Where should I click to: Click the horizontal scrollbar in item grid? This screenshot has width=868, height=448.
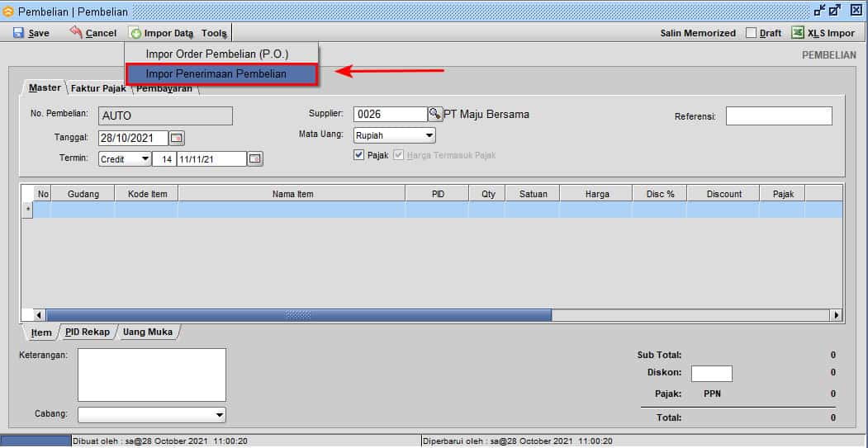[298, 315]
